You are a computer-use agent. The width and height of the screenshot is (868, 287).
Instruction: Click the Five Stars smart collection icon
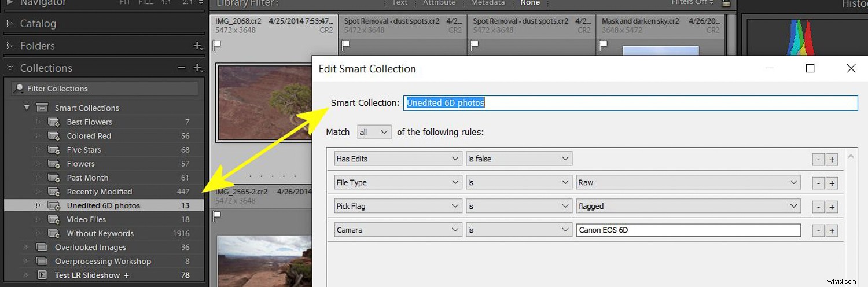click(54, 150)
